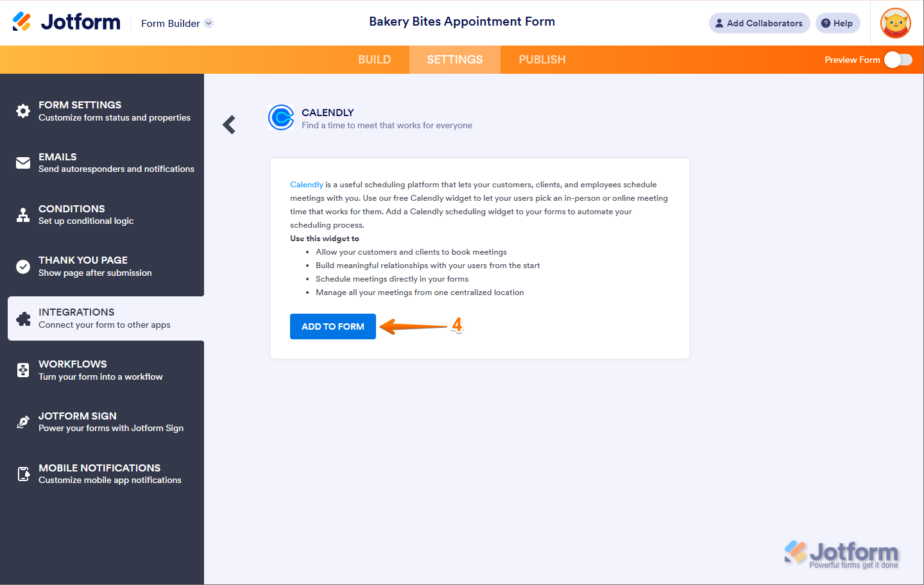Click the Form Settings gear icon

pos(23,111)
